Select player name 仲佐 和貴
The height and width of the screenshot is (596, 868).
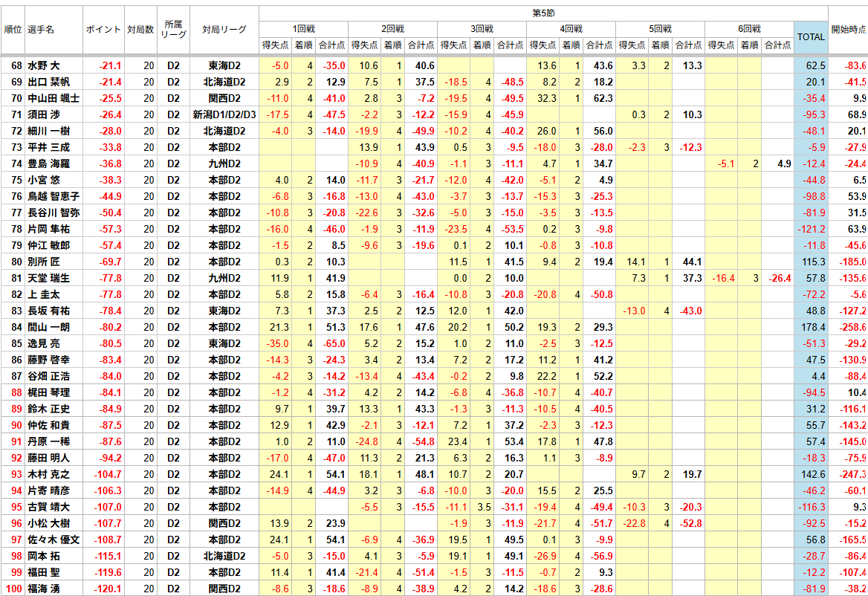pos(49,425)
